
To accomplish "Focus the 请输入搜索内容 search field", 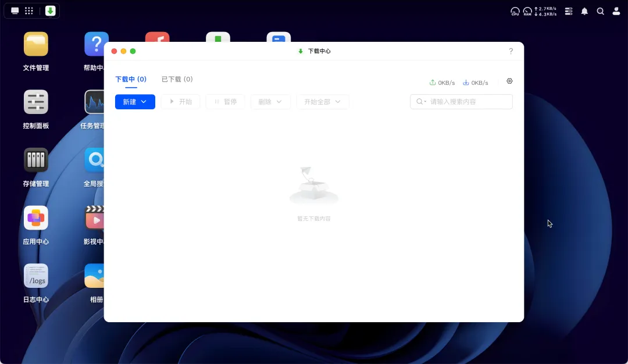I will pos(461,102).
